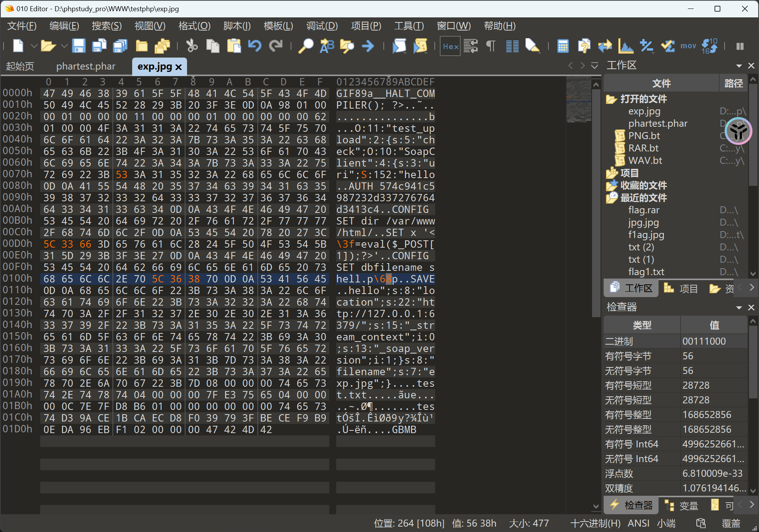Collapse the 打开的文件 tree folder
The image size is (759, 532).
tap(611, 99)
